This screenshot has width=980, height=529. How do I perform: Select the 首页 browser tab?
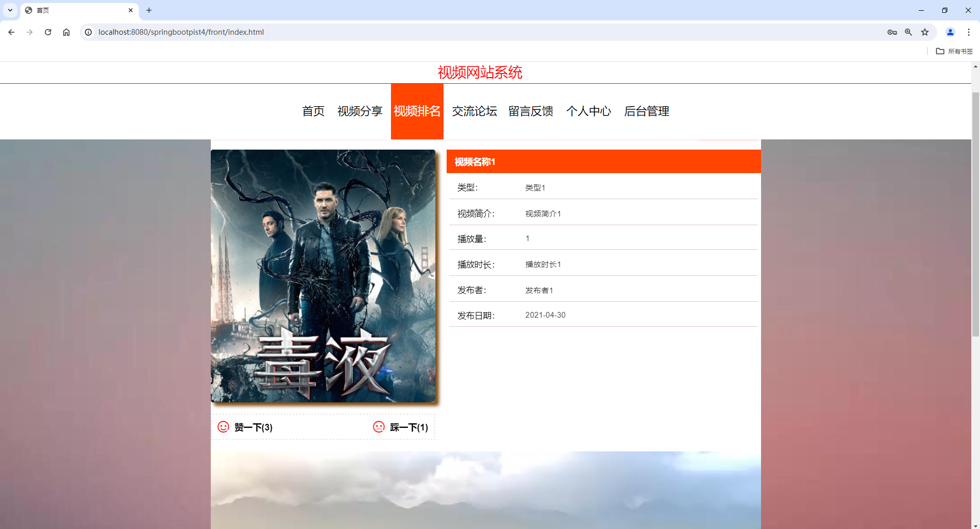(x=80, y=10)
